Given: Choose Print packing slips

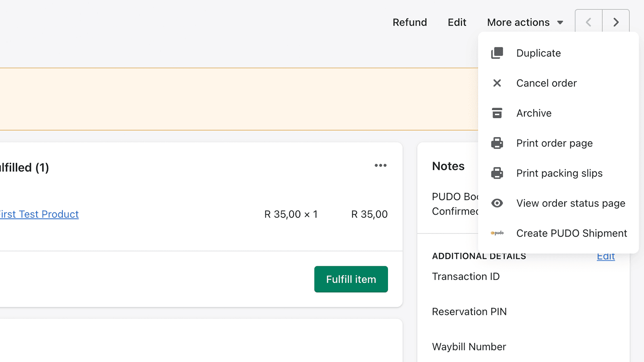Looking at the screenshot, I should click(559, 173).
